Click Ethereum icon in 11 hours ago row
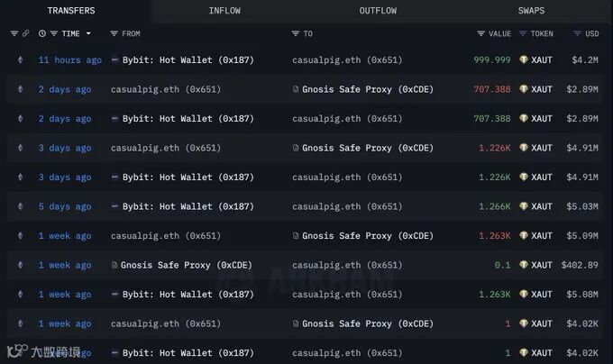Screen dimensions: 613x364 tap(21, 59)
